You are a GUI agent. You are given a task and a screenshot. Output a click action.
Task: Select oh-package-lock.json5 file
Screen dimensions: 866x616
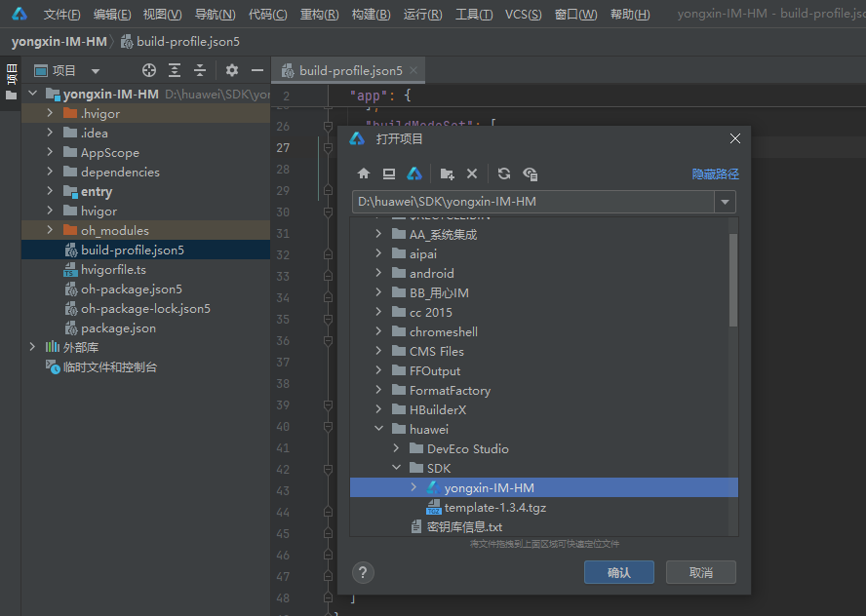[146, 309]
